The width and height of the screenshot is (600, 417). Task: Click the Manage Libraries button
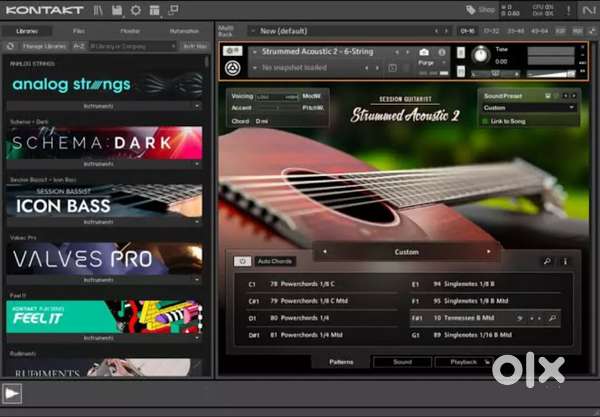(x=44, y=46)
